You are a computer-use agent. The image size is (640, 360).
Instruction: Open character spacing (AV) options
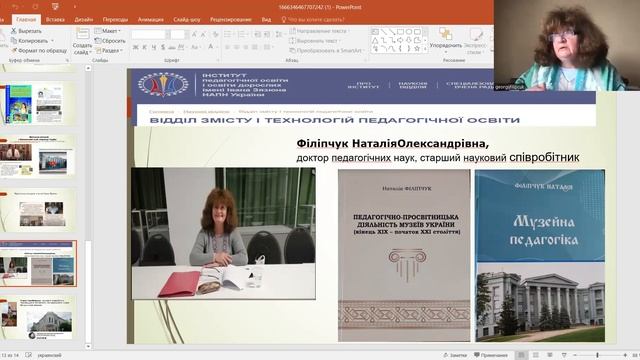[x=182, y=47]
